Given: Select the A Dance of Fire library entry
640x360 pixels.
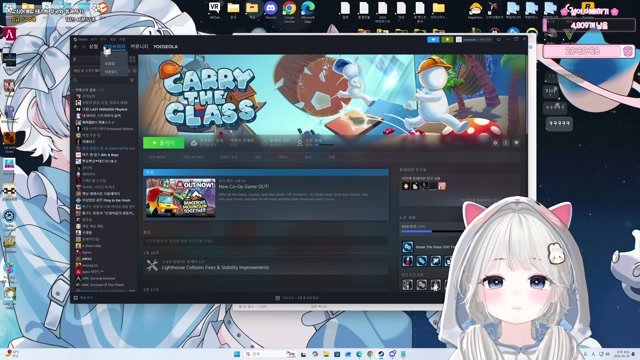Looking at the screenshot, I should (x=105, y=148).
